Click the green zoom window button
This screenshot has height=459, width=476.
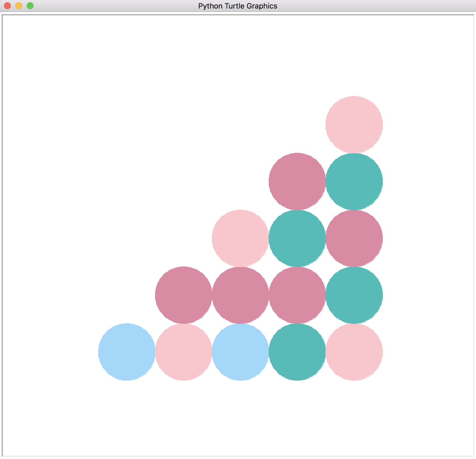[x=30, y=6]
